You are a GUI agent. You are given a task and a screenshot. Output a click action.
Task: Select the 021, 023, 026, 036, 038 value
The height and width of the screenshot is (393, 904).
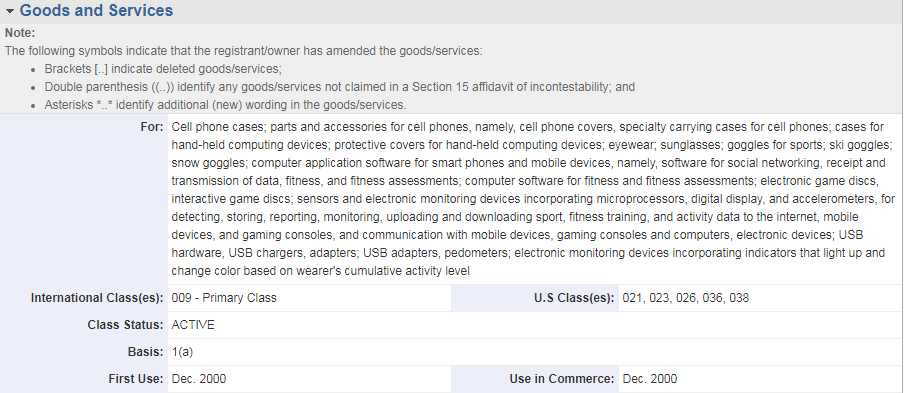click(x=685, y=298)
